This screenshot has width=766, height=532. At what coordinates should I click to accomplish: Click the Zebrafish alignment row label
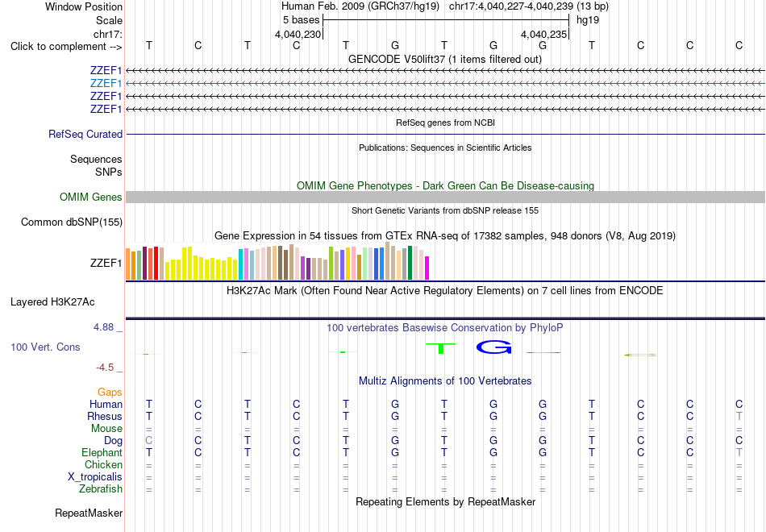(101, 488)
